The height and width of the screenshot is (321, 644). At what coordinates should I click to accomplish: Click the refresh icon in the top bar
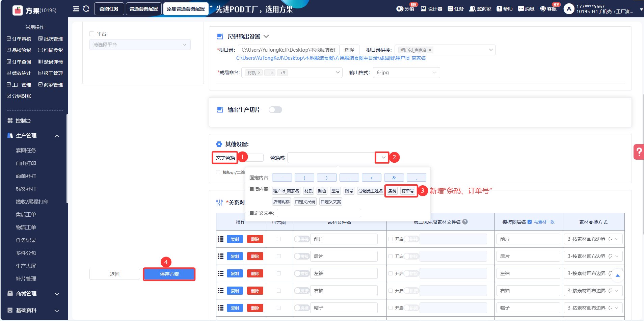coord(86,9)
